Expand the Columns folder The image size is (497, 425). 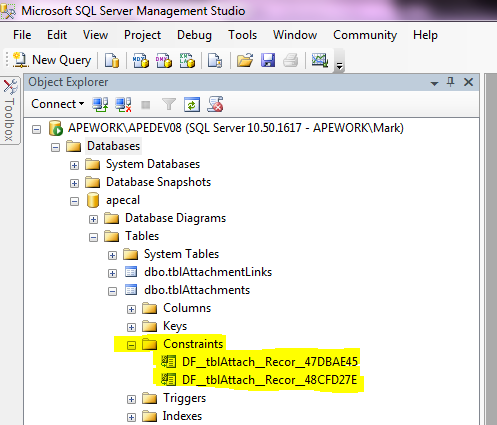click(131, 309)
